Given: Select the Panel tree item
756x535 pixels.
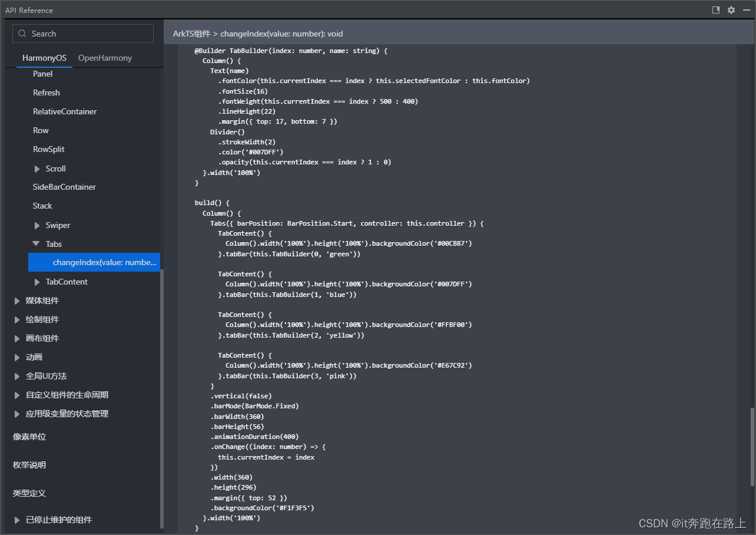Looking at the screenshot, I should pos(43,74).
